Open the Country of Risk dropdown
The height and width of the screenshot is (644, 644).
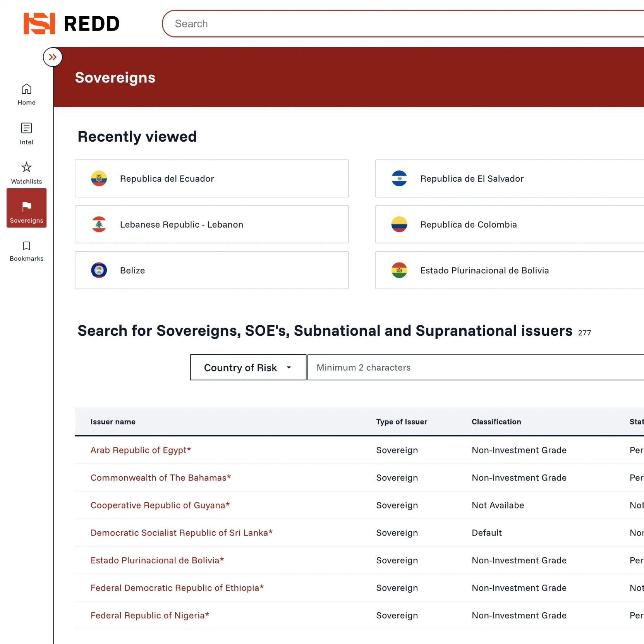pos(248,368)
